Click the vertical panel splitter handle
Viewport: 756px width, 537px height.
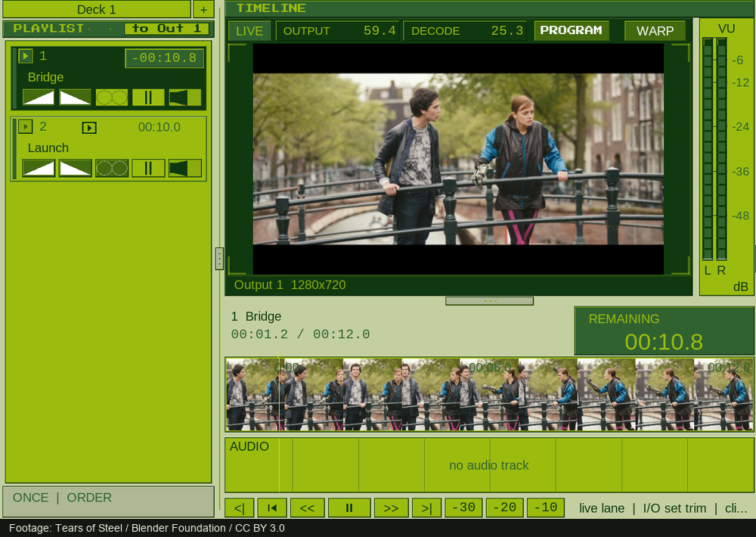pyautogui.click(x=219, y=259)
